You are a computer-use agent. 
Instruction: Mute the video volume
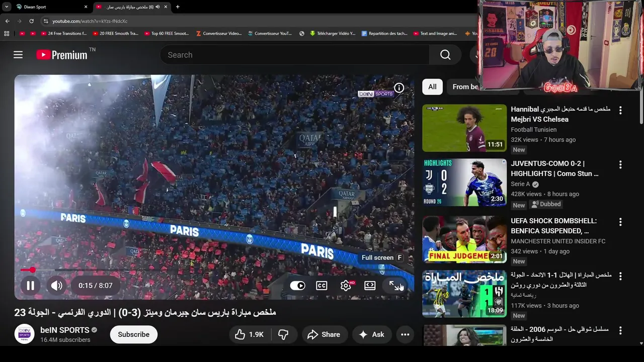coord(57,286)
